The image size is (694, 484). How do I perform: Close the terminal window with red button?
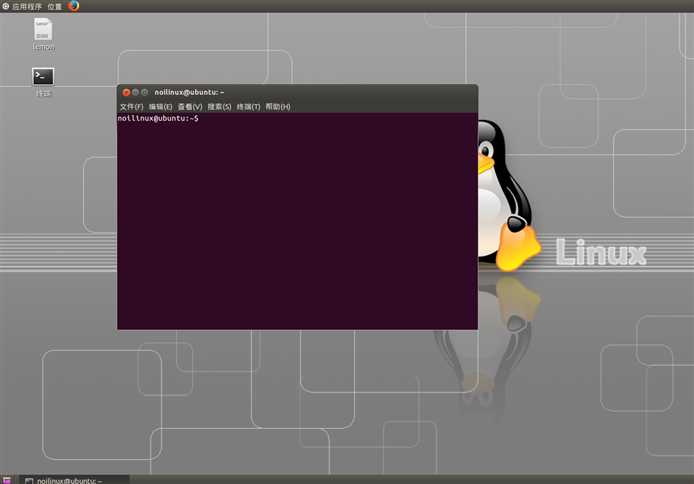coord(126,92)
